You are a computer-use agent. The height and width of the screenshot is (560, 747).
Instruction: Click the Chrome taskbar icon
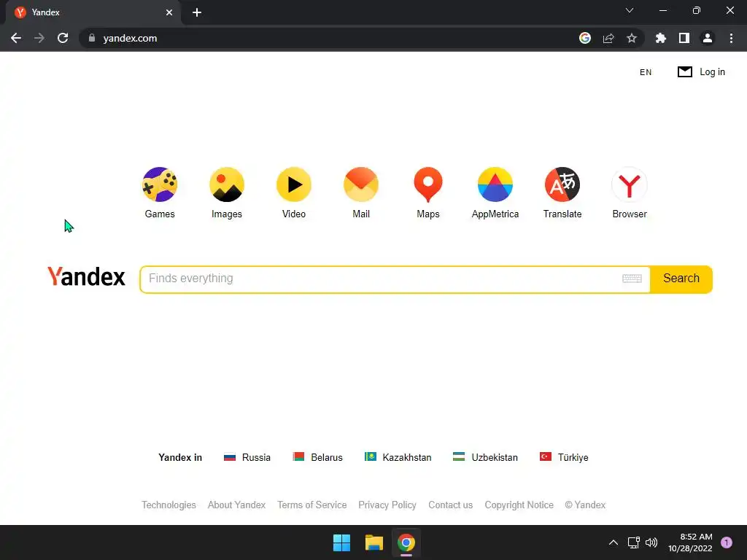(x=406, y=542)
